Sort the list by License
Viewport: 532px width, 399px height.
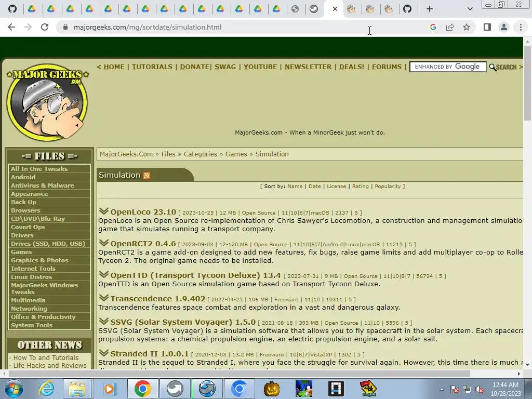[336, 187]
